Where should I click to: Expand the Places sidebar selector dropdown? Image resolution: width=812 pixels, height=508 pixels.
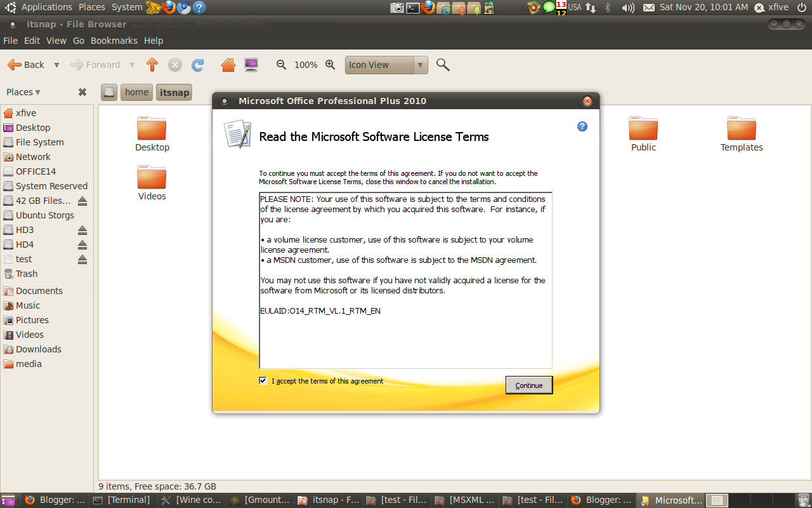(23, 92)
